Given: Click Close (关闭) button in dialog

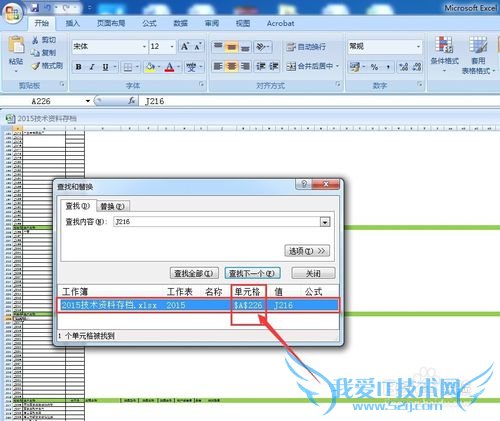Looking at the screenshot, I should pyautogui.click(x=313, y=274).
